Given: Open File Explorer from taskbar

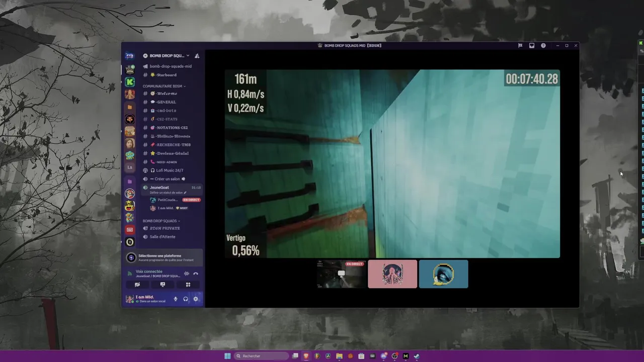Looking at the screenshot, I should (339, 356).
